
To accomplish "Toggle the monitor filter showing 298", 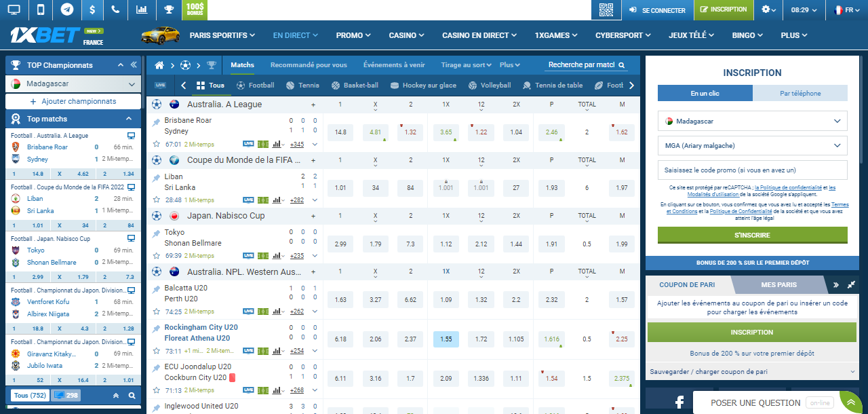I will pos(66,396).
